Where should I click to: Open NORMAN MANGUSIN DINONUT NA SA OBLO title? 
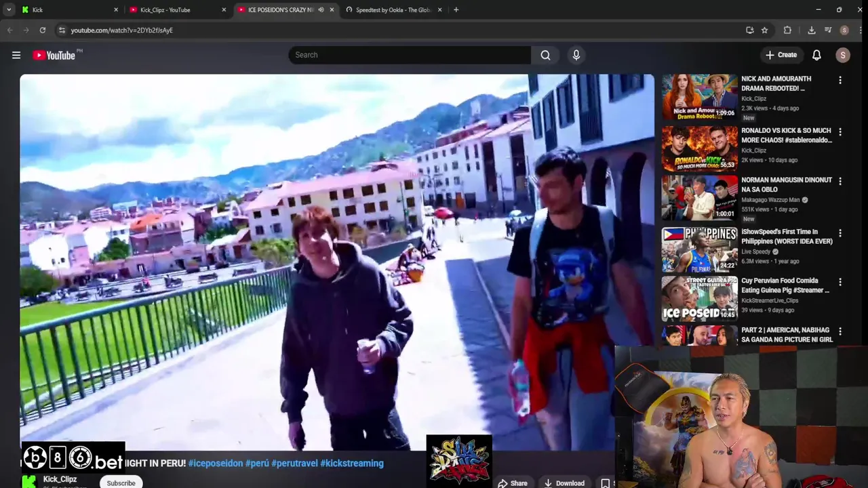pos(787,184)
